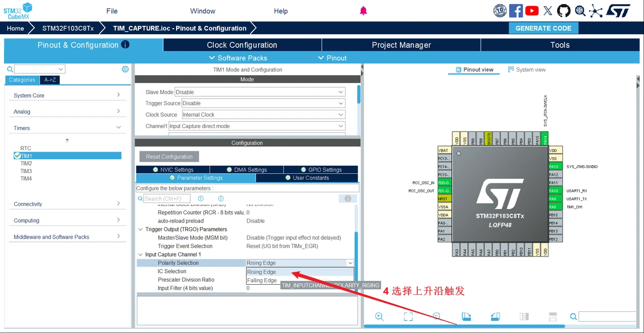This screenshot has height=333, width=644.
Task: Click the notification bell icon
Action: 363,11
